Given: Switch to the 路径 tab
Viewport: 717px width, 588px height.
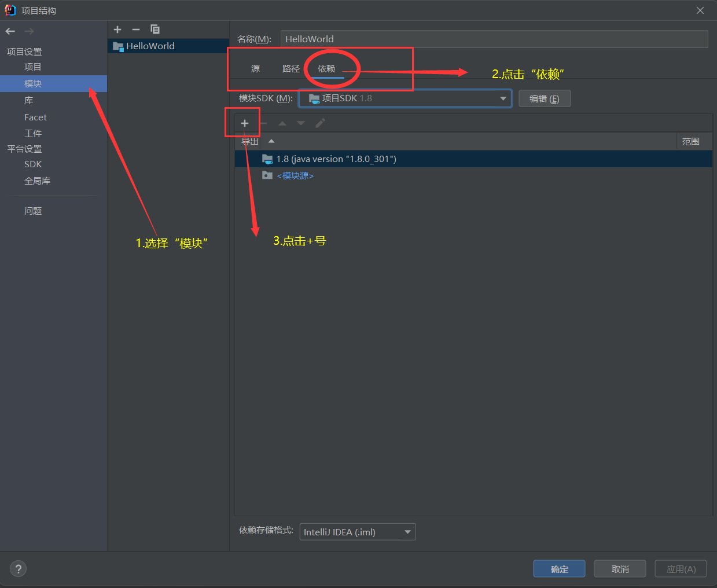Looking at the screenshot, I should (x=291, y=69).
